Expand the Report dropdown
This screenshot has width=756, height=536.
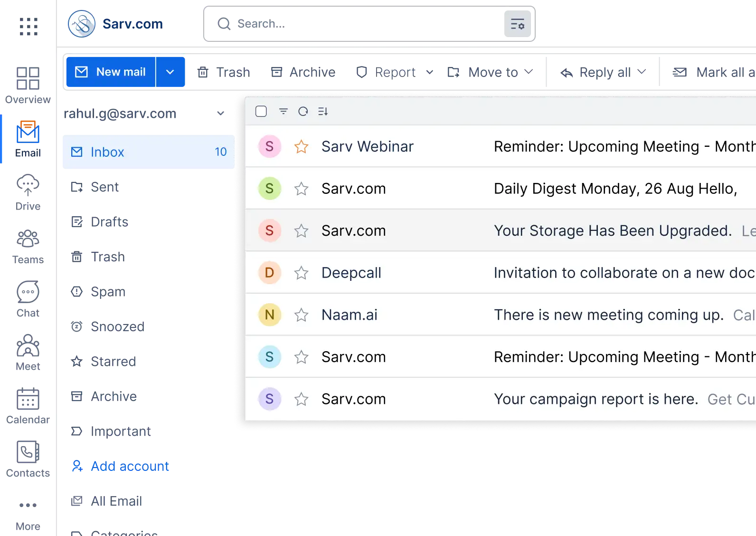(x=429, y=72)
